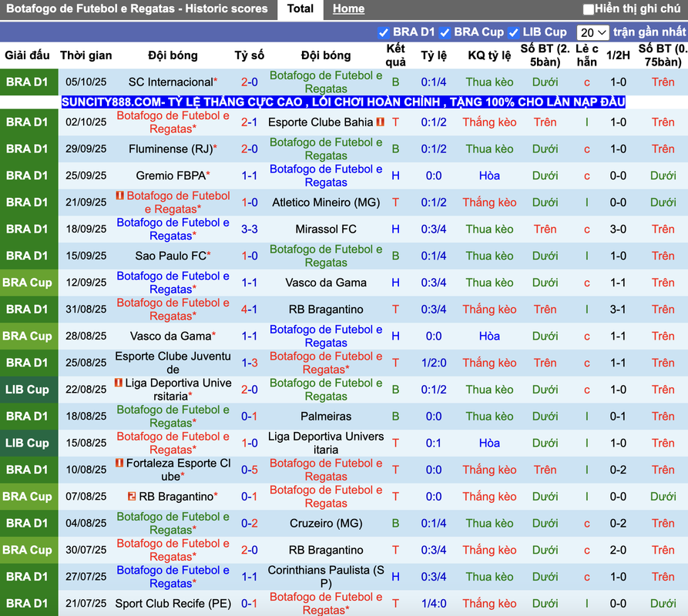Screen dimensions: 688x616
Task: Open Gremio FBPA team link
Action: 171,176
